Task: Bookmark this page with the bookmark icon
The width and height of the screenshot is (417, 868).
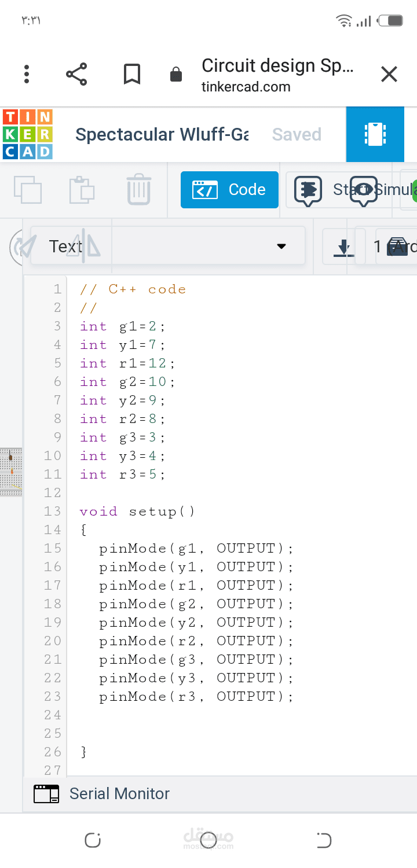Action: coord(132,74)
